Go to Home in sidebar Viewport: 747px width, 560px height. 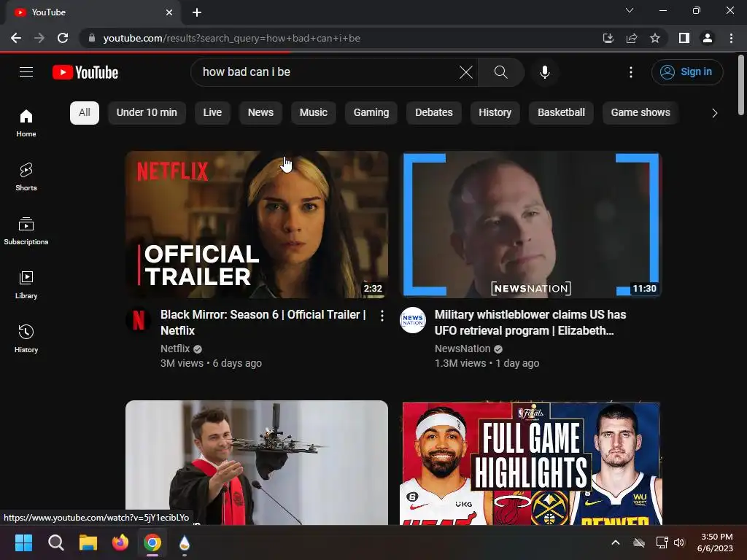(x=26, y=122)
